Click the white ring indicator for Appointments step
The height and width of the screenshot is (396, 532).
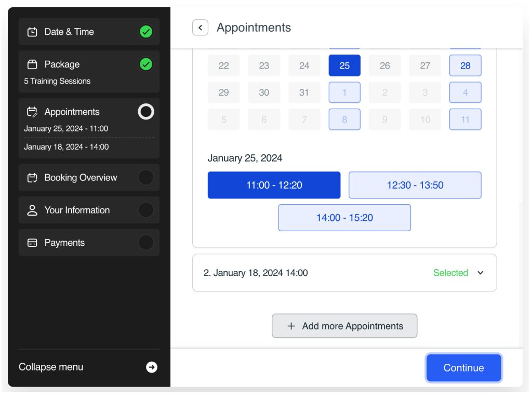click(x=146, y=112)
